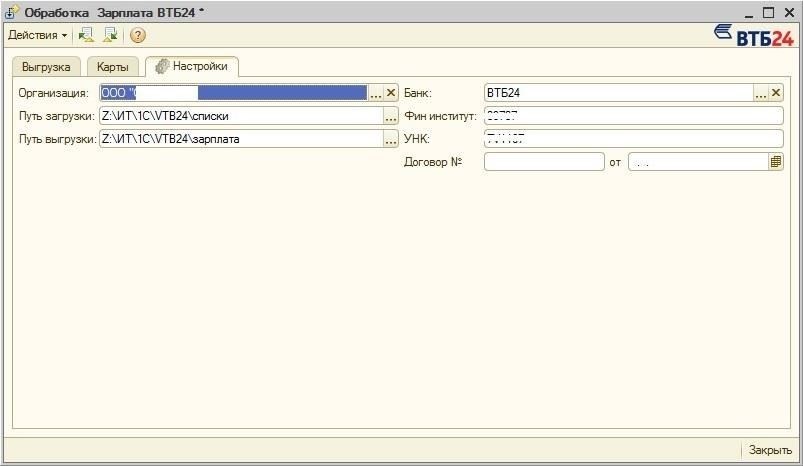The height and width of the screenshot is (466, 803).
Task: Click the load settings toolbar icon
Action: click(x=86, y=35)
